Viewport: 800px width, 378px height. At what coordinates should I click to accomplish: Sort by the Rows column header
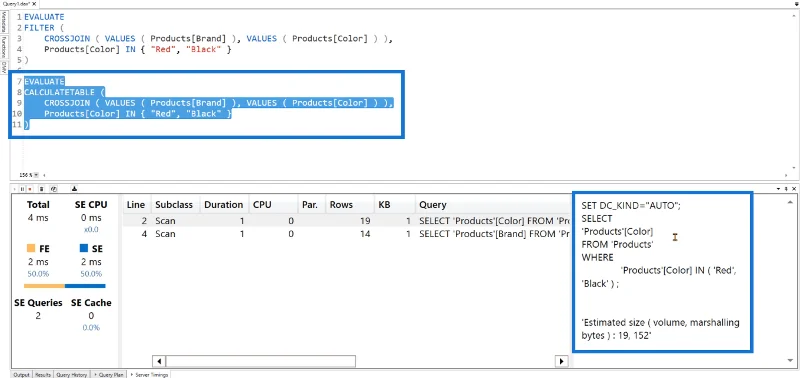pos(350,205)
